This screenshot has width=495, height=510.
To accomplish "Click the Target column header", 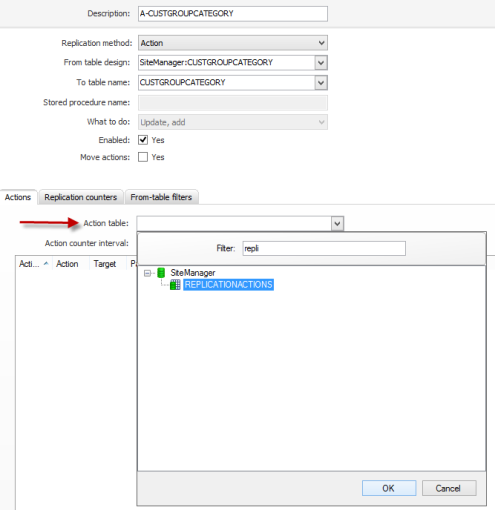I will (x=107, y=264).
